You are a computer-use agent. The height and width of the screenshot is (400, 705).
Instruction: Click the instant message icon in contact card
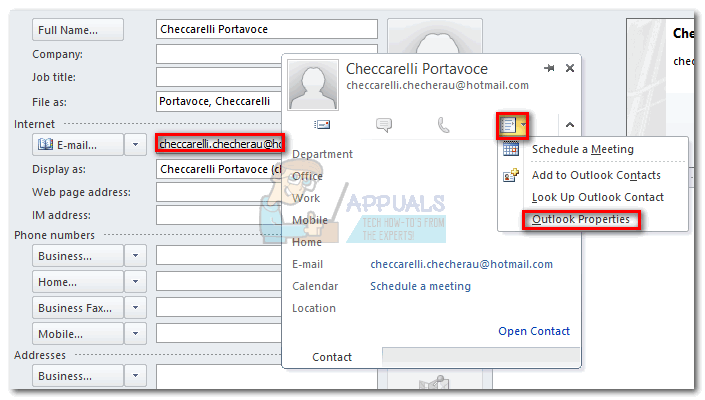(x=384, y=124)
